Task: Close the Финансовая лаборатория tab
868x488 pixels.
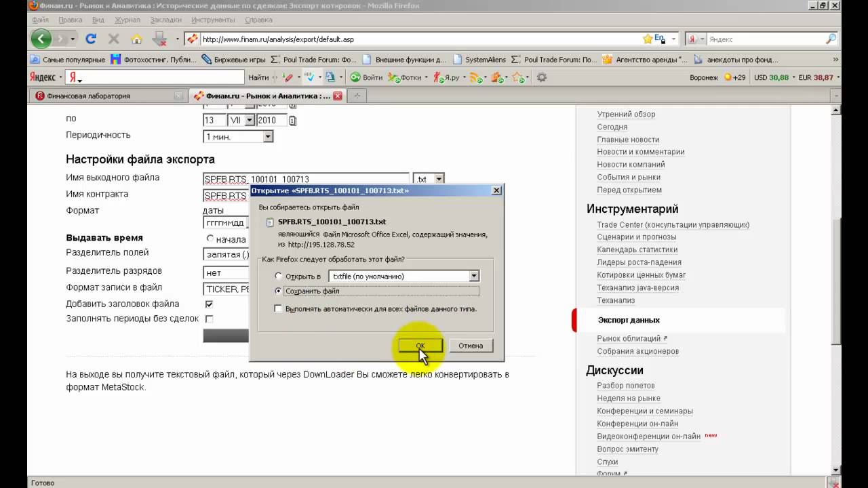Action: pyautogui.click(x=178, y=96)
